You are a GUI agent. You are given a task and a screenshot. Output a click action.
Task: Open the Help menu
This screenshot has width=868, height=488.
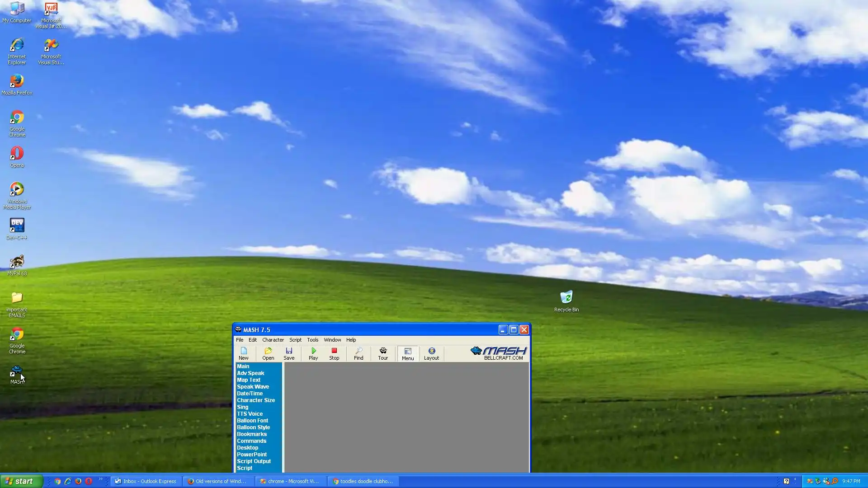coord(351,340)
